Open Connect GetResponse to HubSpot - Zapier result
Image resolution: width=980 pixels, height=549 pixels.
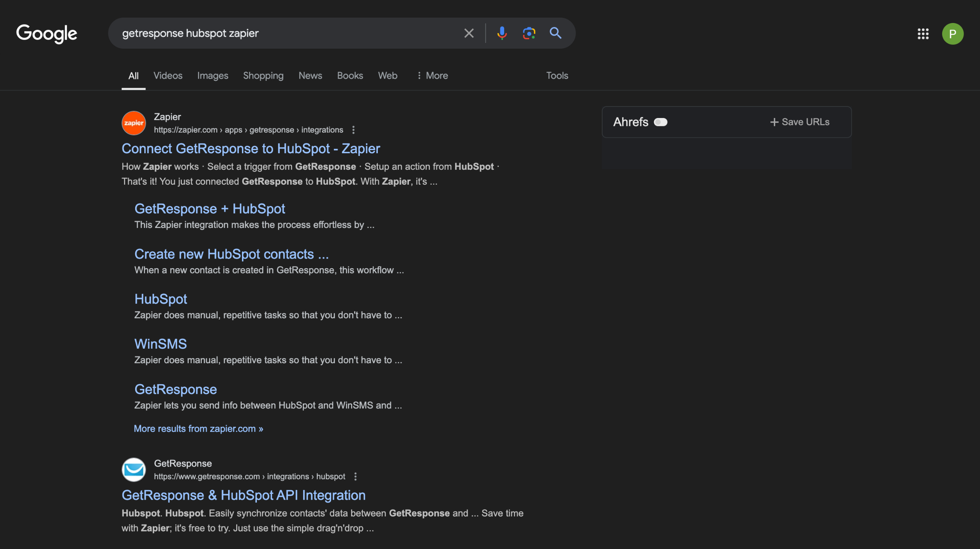pyautogui.click(x=251, y=149)
